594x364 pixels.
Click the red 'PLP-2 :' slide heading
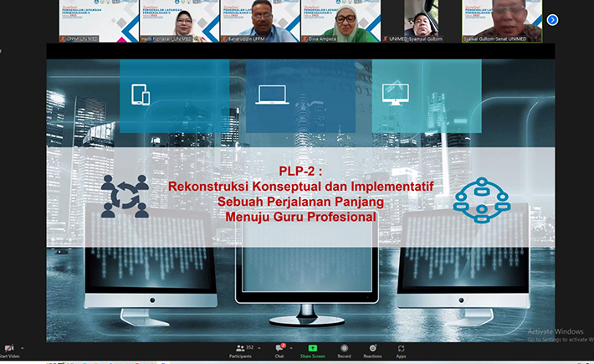(x=300, y=172)
